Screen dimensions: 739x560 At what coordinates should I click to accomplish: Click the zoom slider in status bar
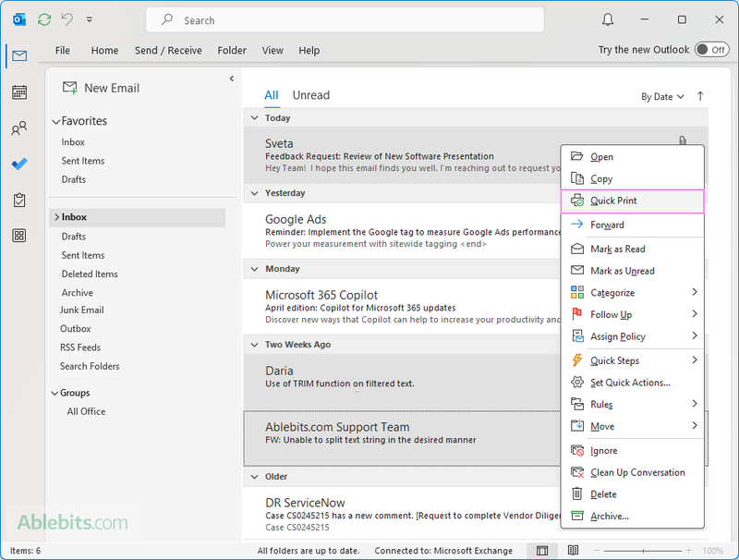(x=643, y=551)
